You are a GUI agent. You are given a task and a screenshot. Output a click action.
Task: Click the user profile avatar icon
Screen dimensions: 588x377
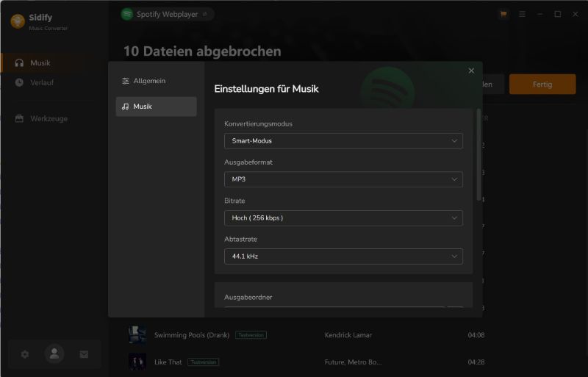[54, 353]
